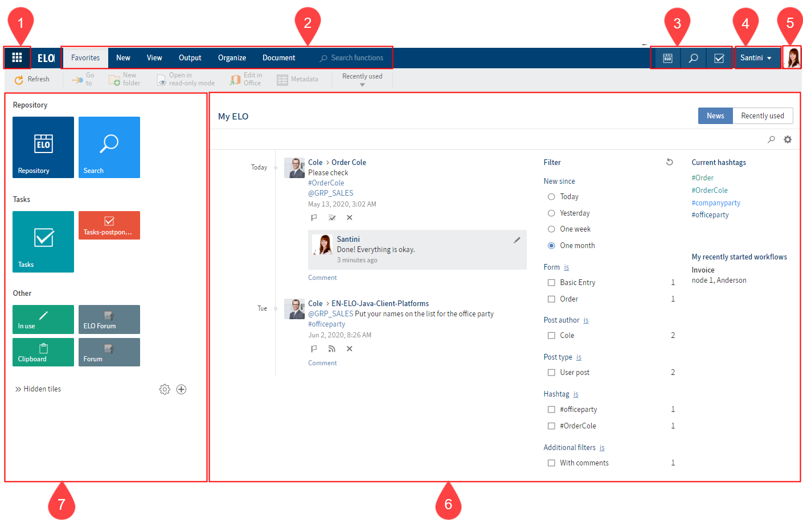This screenshot has width=803, height=532.
Task: Expand Hidden tiles section
Action: 38,389
